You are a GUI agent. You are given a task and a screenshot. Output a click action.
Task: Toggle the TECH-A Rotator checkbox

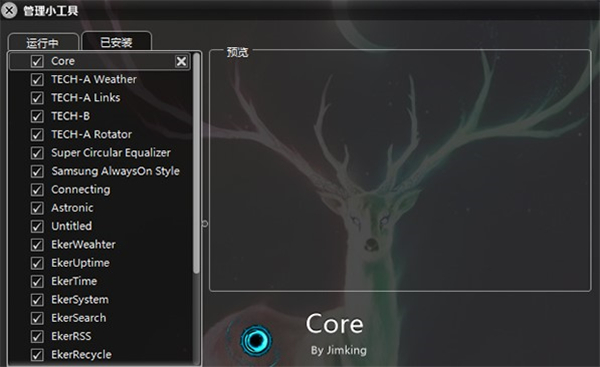point(37,135)
